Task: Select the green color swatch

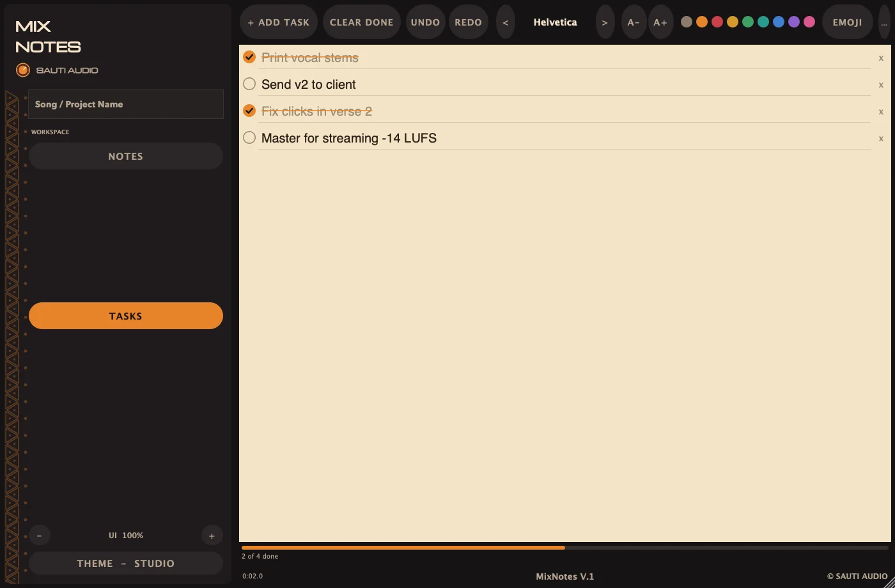Action: pos(748,22)
